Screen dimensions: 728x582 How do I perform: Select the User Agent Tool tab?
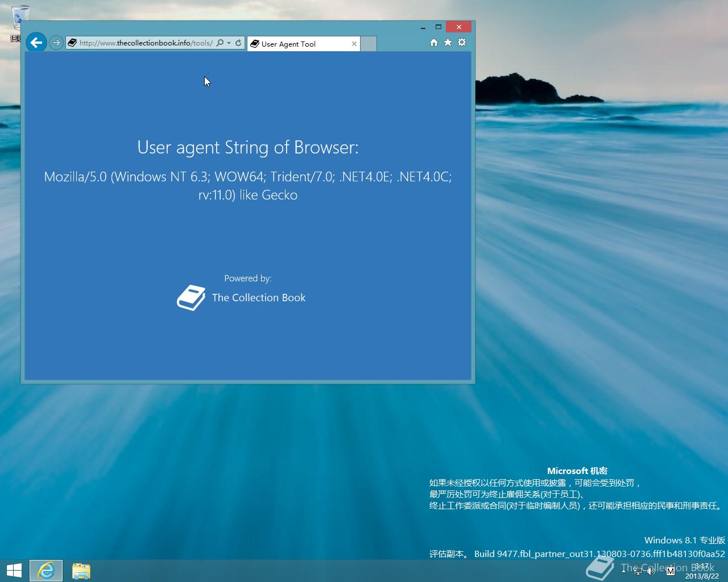click(304, 44)
